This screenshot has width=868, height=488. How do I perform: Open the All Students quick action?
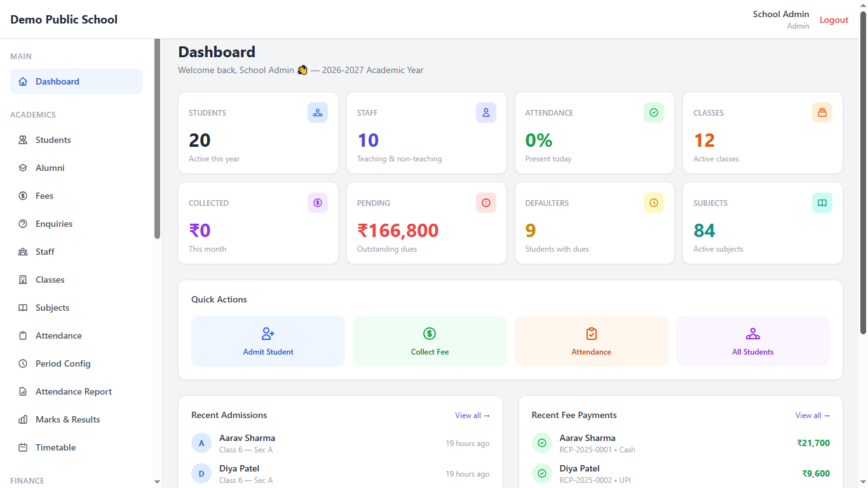pyautogui.click(x=753, y=341)
